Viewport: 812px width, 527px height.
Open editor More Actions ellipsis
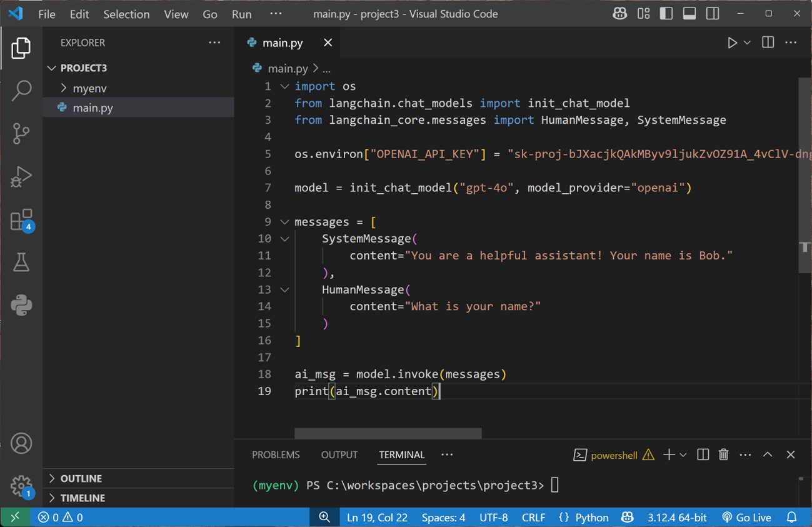tap(791, 43)
